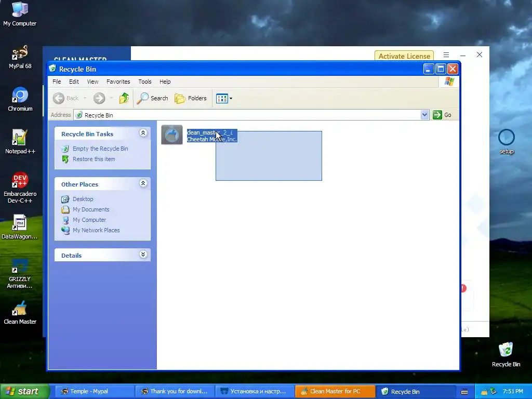Click Empty the Recycle Bin link
The height and width of the screenshot is (399, 532).
(100, 149)
